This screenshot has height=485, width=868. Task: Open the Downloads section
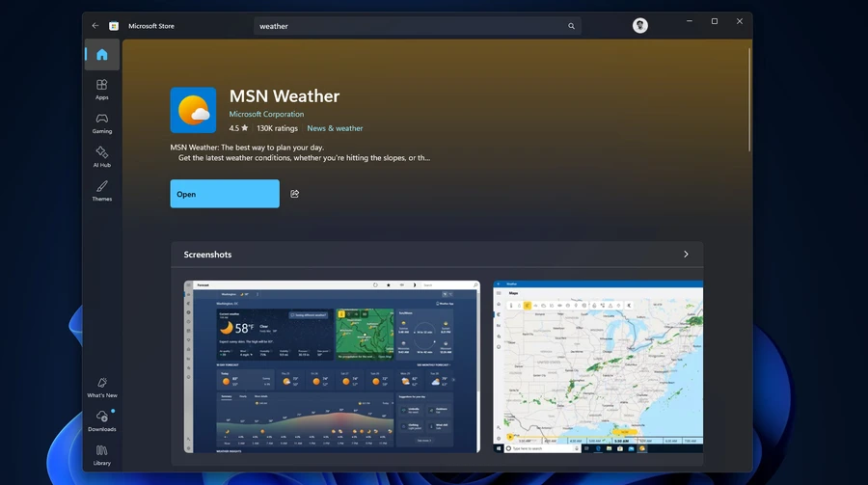click(102, 420)
